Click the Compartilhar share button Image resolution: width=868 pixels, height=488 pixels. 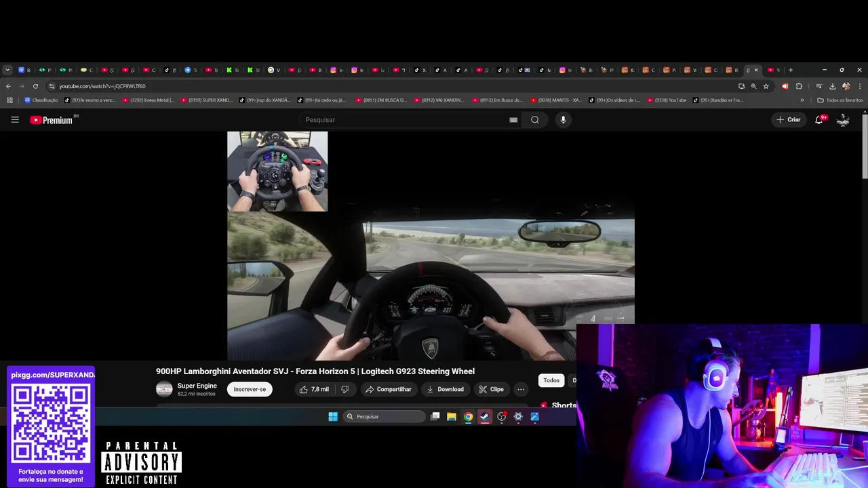tap(388, 390)
